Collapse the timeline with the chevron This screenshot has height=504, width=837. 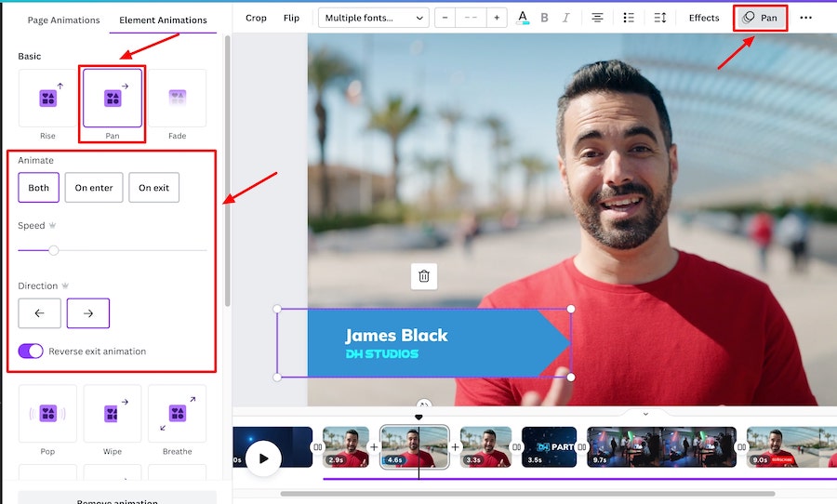point(645,414)
